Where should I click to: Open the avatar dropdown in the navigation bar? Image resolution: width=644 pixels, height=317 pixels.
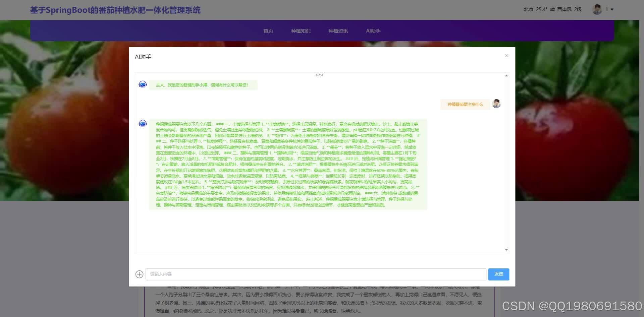(597, 9)
